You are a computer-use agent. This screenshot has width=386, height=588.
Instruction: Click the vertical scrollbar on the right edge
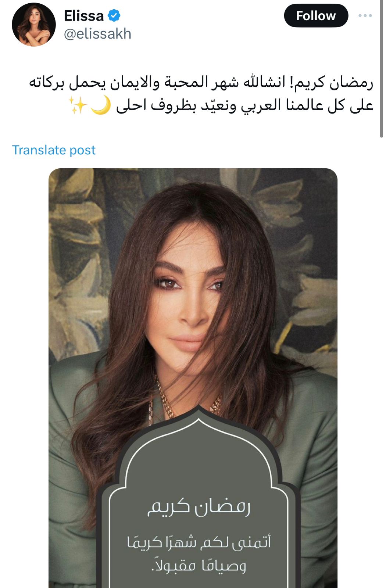(381, 69)
